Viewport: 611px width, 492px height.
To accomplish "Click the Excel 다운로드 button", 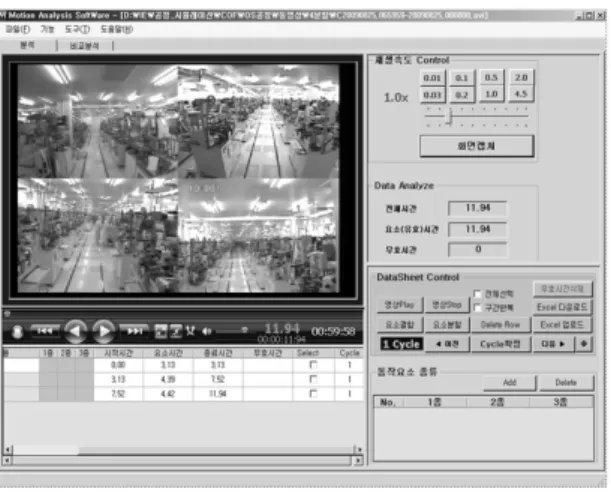I will 562,307.
